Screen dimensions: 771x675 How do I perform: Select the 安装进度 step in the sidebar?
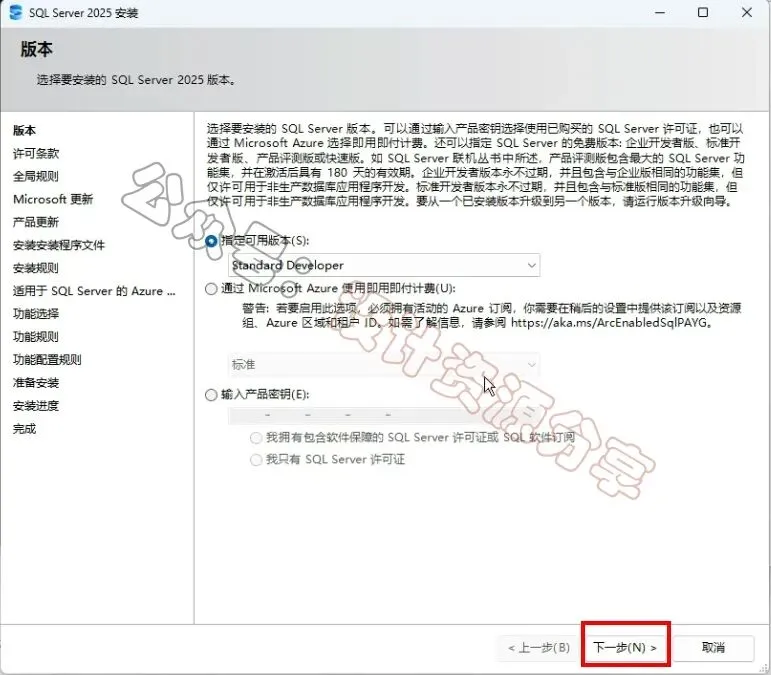[36, 406]
